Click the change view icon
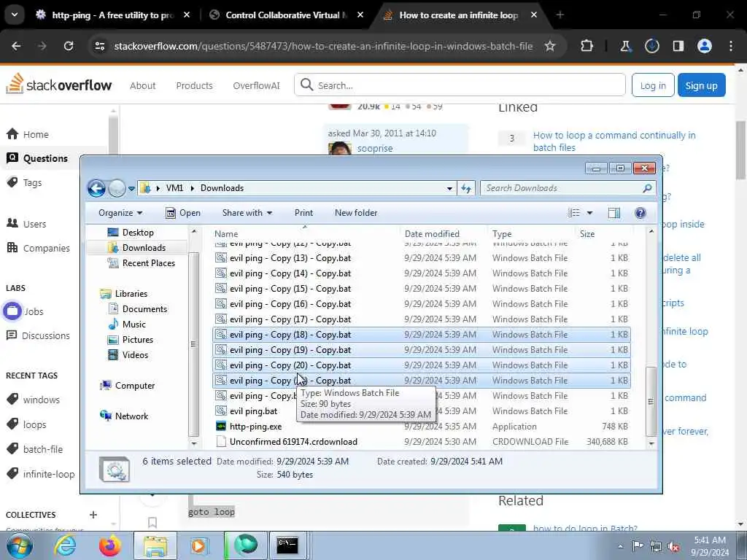 coord(573,213)
